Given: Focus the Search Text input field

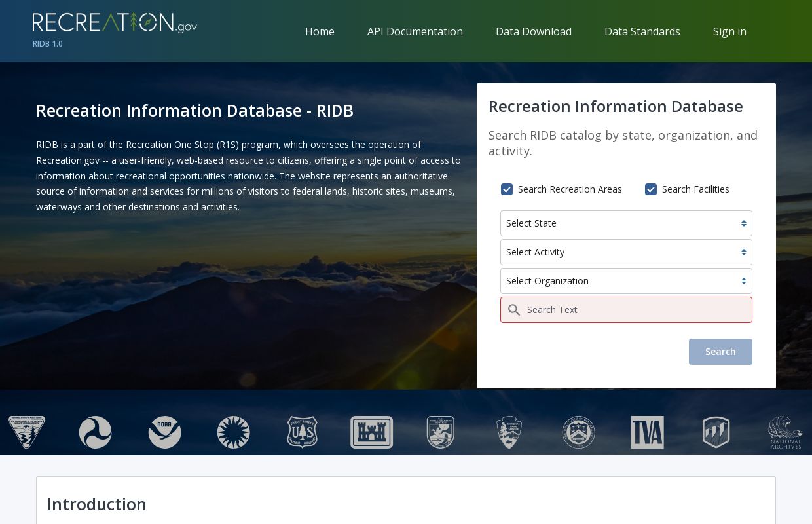Looking at the screenshot, I should click(x=626, y=310).
